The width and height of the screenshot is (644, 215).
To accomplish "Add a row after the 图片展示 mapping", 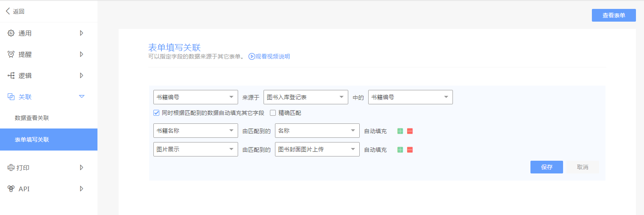I will 400,150.
